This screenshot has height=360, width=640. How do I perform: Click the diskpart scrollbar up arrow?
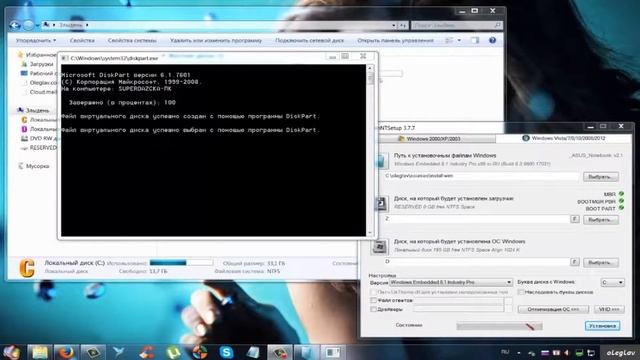click(370, 68)
